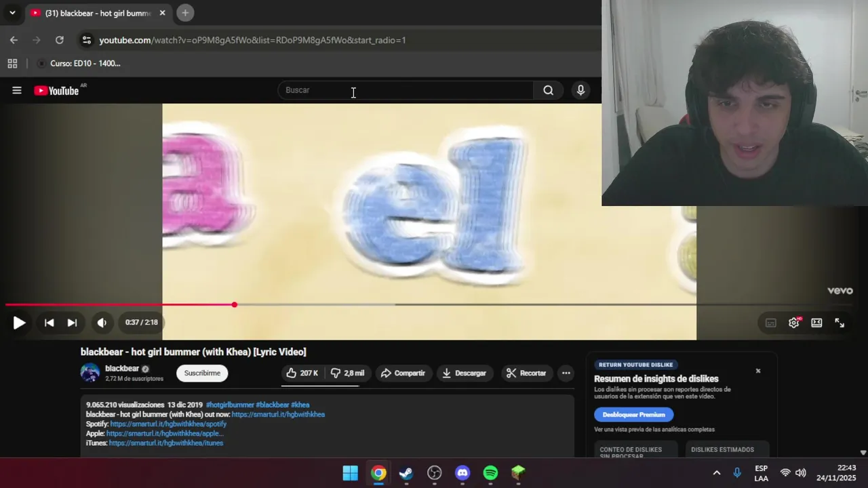Open the Windows Start menu
The width and height of the screenshot is (868, 488).
click(x=350, y=473)
